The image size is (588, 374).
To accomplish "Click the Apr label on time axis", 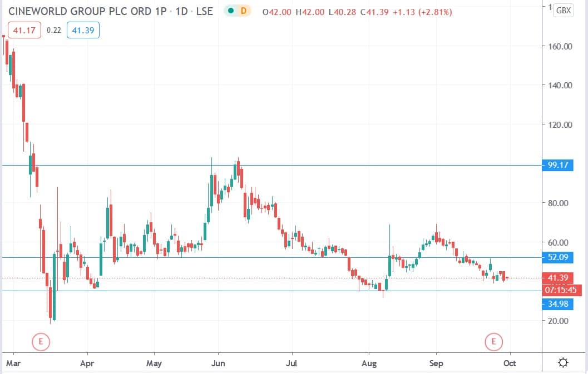I will [87, 363].
